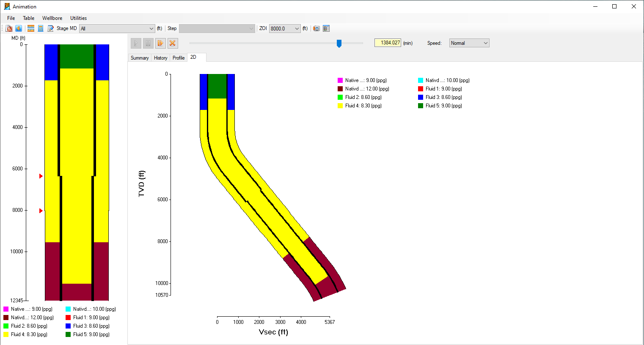Viewport: 644px width, 345px height.
Task: Click the notepad edit icon
Action: tap(50, 28)
